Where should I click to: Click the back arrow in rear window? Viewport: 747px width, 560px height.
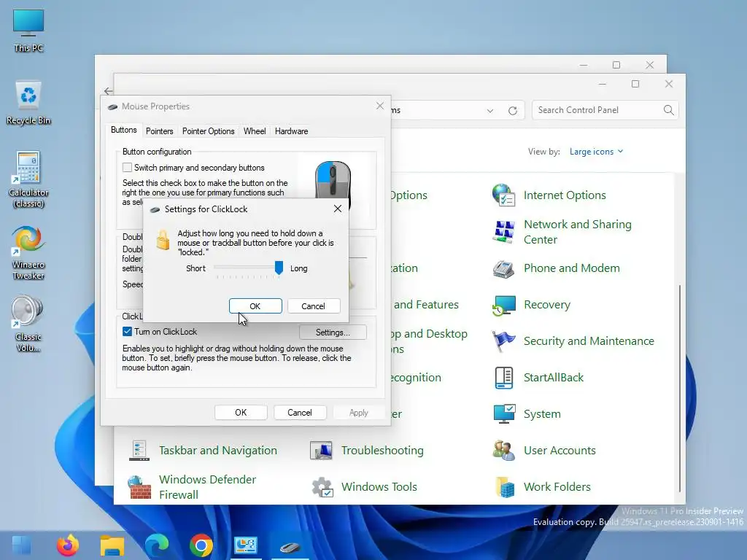[108, 91]
